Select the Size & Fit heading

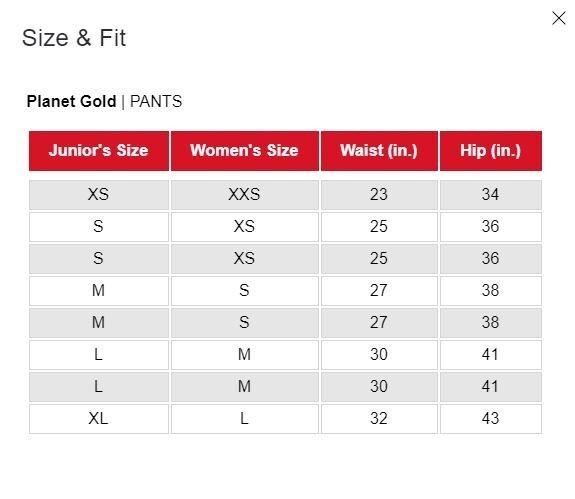74,38
